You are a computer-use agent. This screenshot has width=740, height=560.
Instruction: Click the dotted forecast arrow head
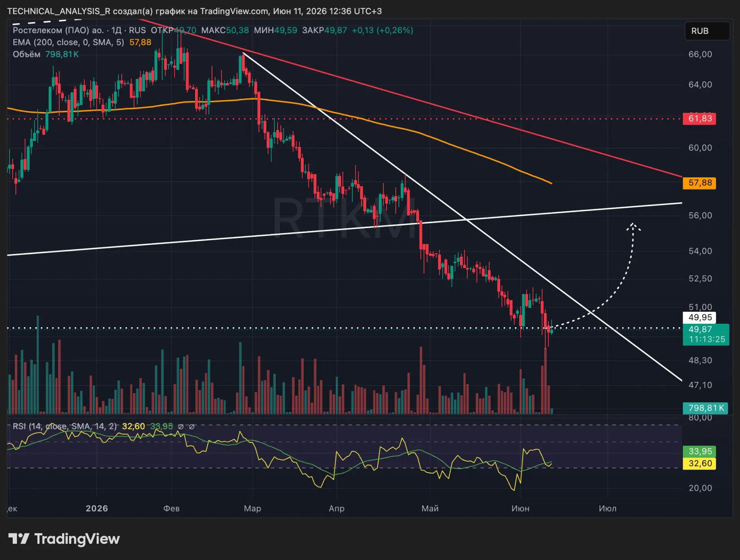click(633, 227)
